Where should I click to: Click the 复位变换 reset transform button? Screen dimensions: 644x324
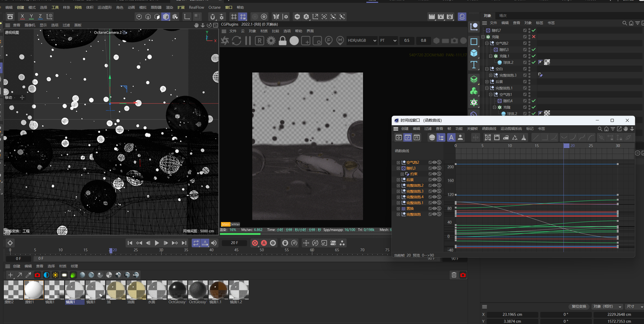(579, 306)
